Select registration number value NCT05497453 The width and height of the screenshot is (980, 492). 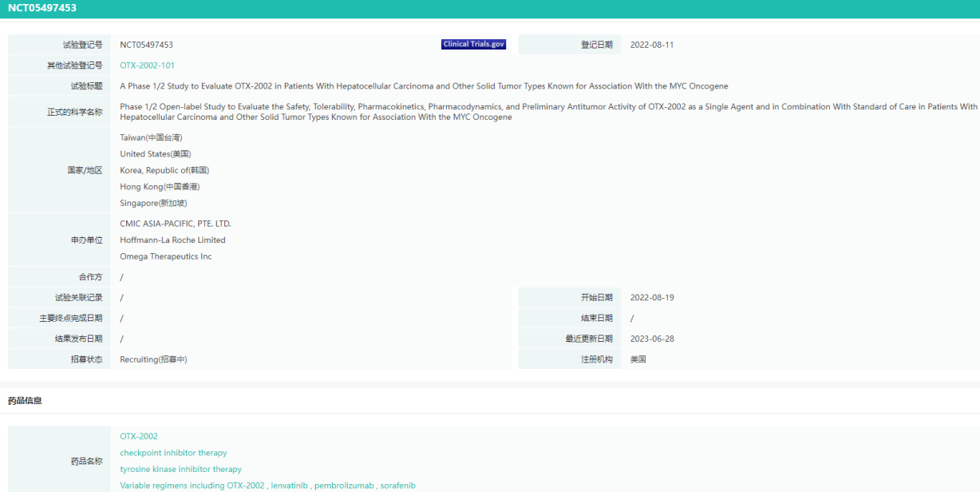(147, 45)
